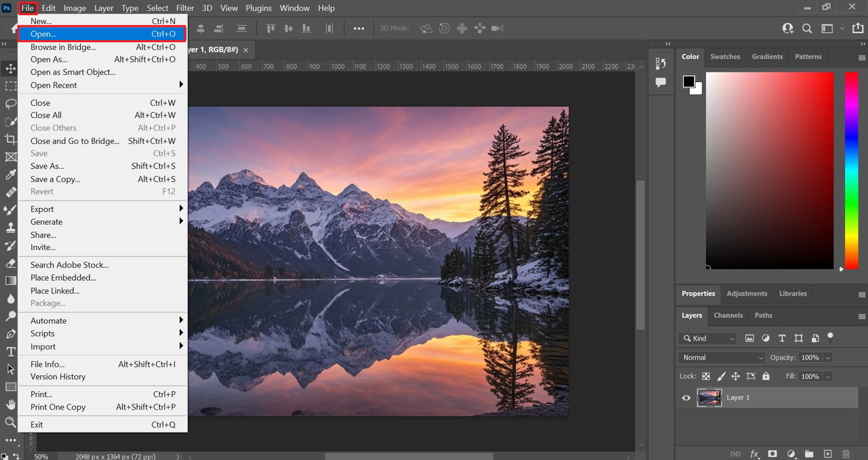Toggle Lock all padlock
Screen dimensions: 868x460
click(766, 376)
